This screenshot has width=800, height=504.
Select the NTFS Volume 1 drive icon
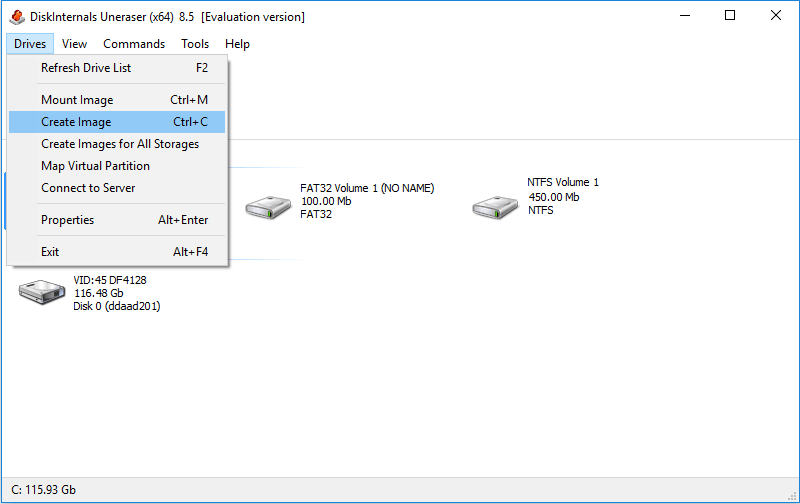pyautogui.click(x=495, y=207)
